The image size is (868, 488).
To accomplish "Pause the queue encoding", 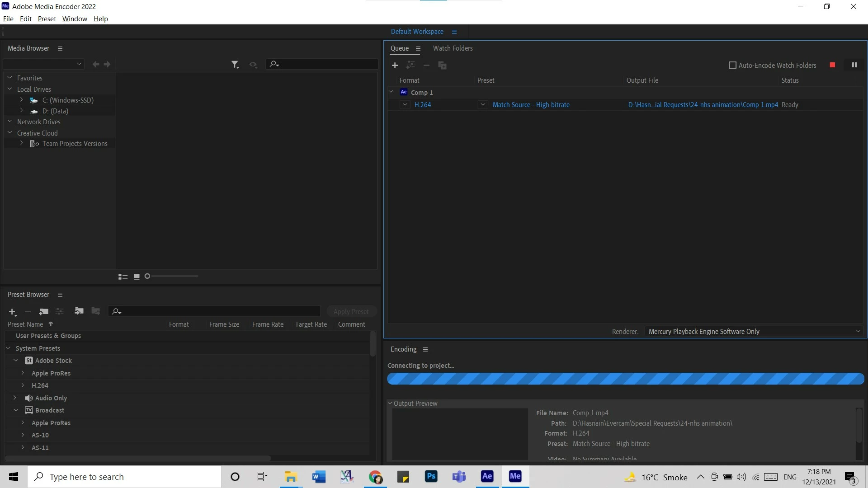I will pos(854,65).
